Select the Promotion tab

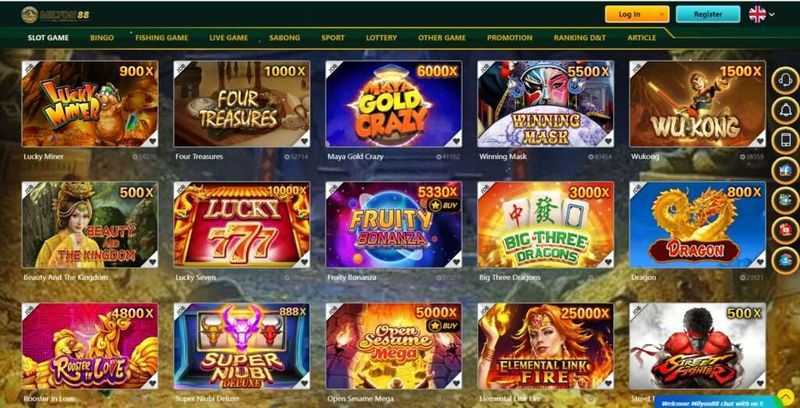[x=509, y=38]
